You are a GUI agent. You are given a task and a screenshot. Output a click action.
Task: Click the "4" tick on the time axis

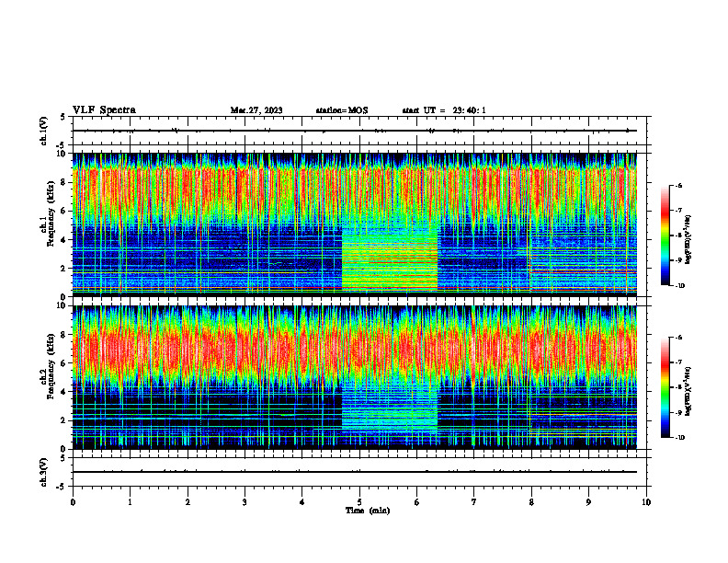302,502
